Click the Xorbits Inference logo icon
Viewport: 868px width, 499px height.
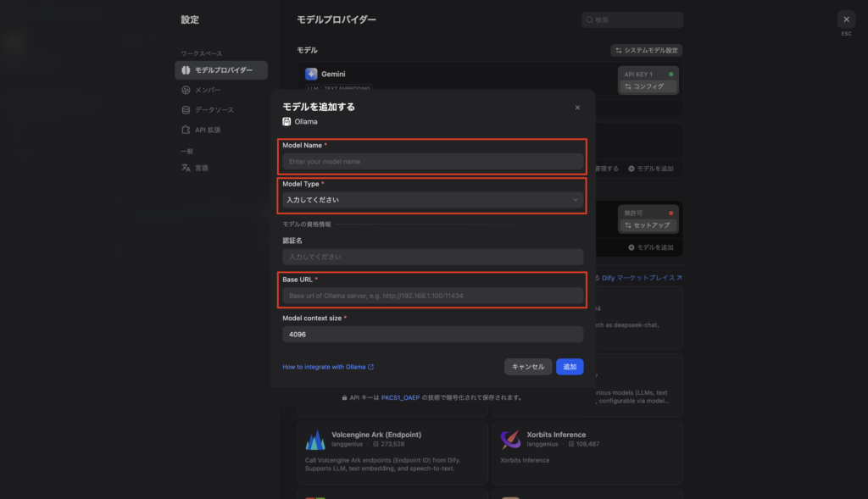pyautogui.click(x=511, y=440)
